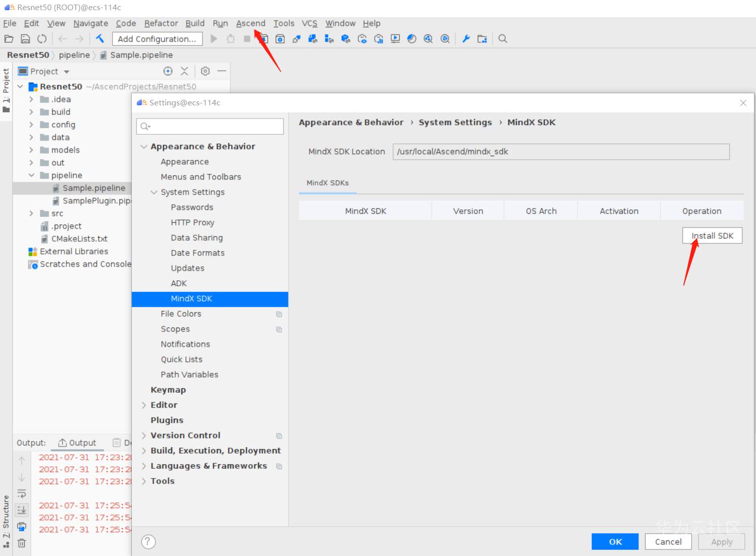Expand the Version Control settings group
Viewport: 756px width, 556px height.
(x=144, y=435)
